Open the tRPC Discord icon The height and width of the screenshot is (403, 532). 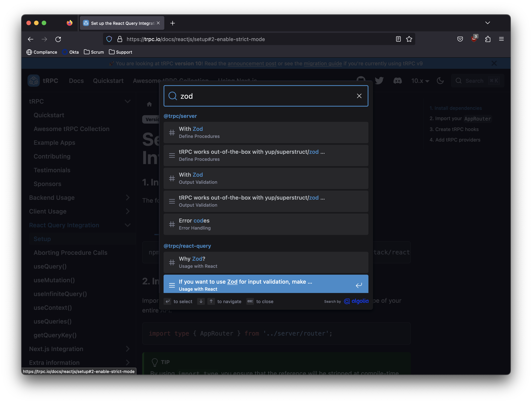(x=398, y=81)
